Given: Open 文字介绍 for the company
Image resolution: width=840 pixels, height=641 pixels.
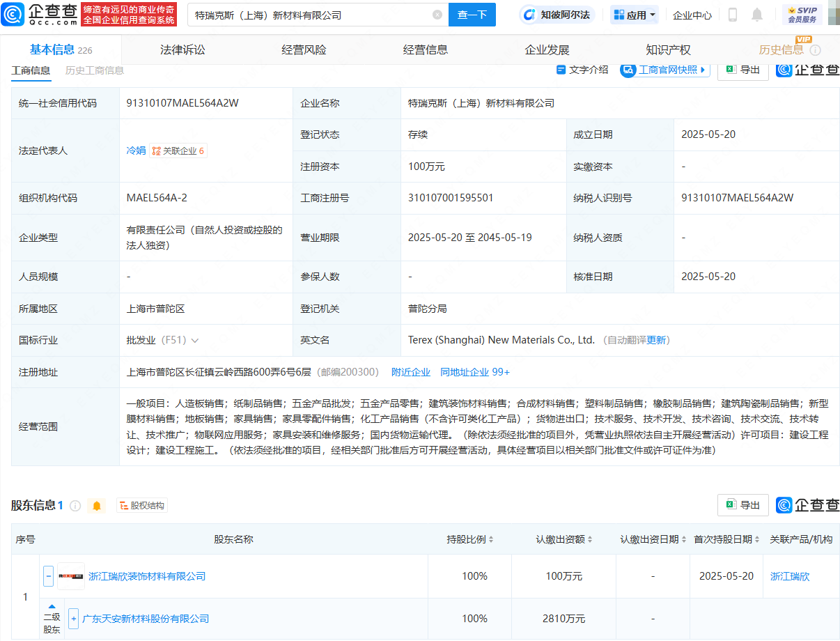Looking at the screenshot, I should (x=582, y=70).
